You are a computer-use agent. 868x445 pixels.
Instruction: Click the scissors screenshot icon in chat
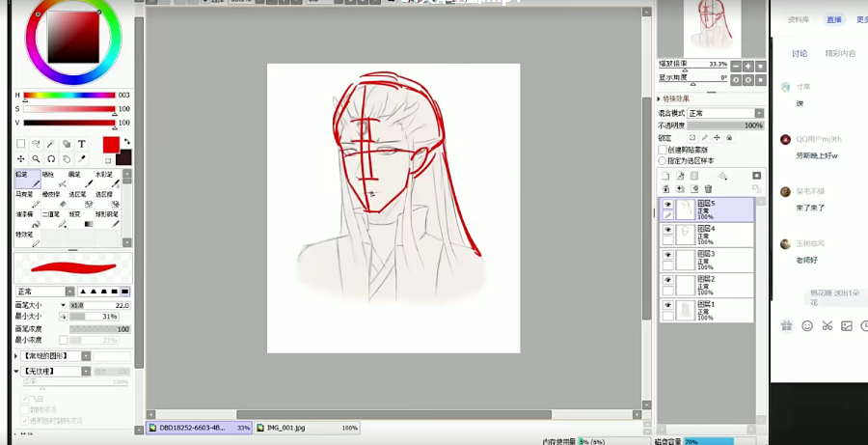point(827,326)
